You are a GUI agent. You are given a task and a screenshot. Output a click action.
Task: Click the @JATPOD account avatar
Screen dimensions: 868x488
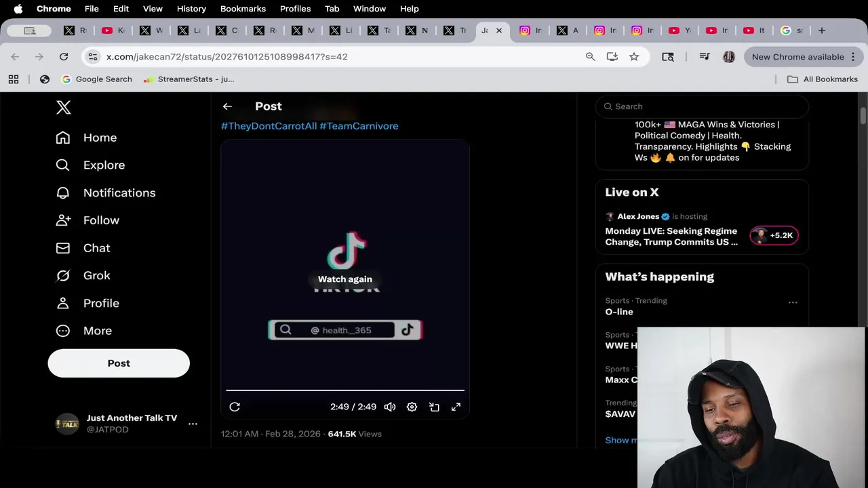coord(66,424)
